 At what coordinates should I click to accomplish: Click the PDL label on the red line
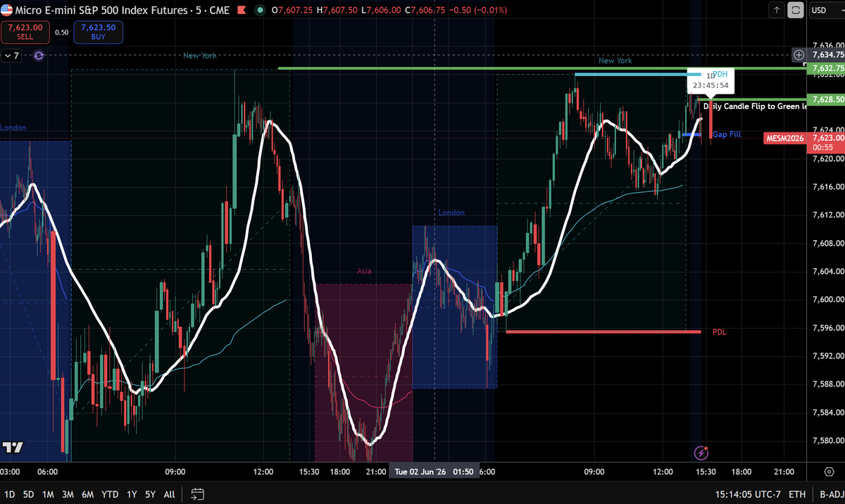point(720,332)
